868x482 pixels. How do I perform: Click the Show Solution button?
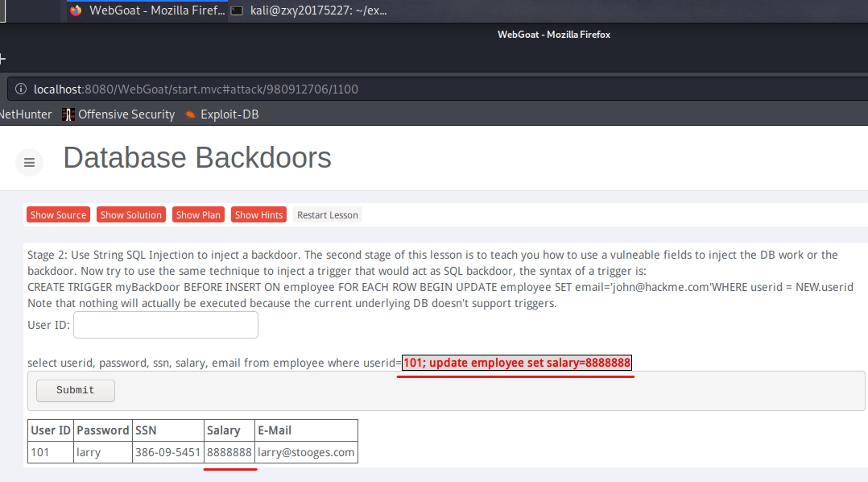tap(131, 215)
